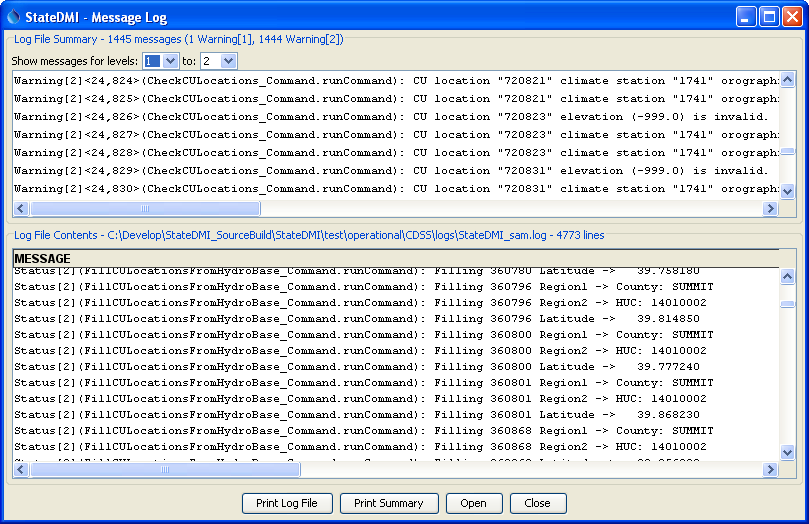Minimize the Message Log window
This screenshot has width=809, height=524.
[x=746, y=17]
